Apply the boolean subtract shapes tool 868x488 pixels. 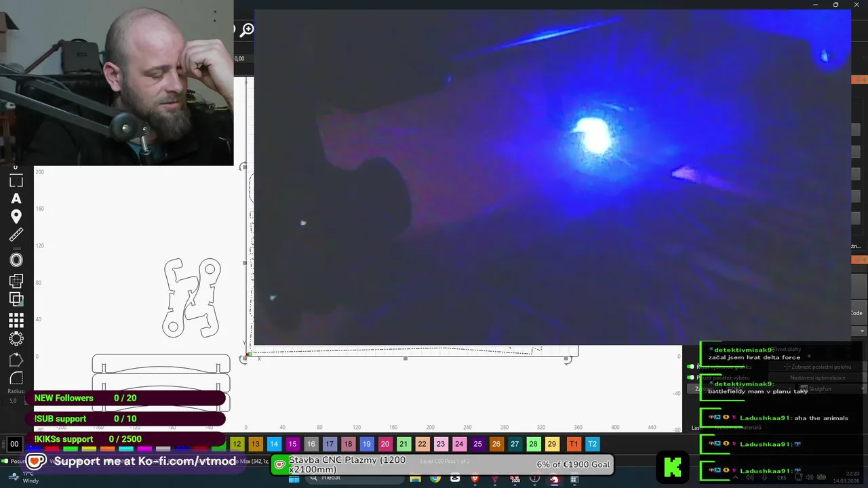click(16, 299)
